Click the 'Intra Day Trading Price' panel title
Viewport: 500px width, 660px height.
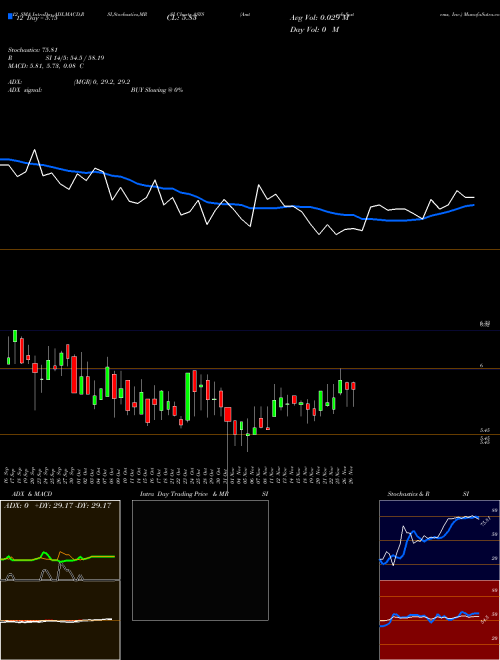pos(174,494)
